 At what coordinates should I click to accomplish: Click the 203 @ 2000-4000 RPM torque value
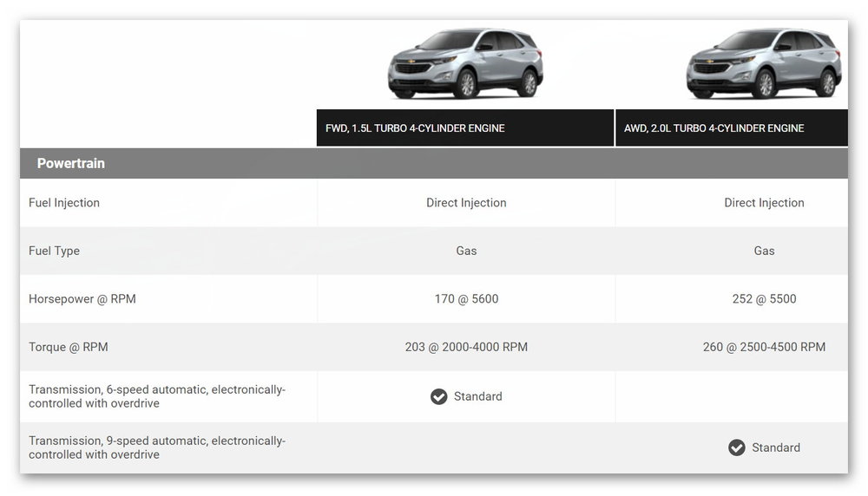[x=466, y=347]
